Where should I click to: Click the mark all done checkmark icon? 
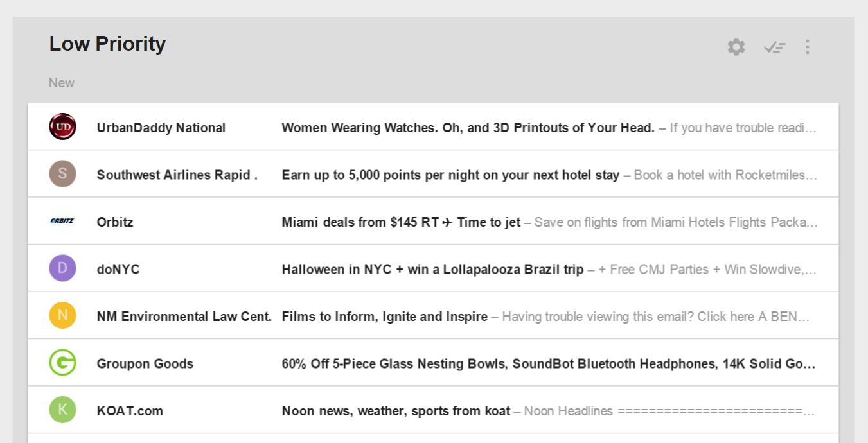click(774, 47)
